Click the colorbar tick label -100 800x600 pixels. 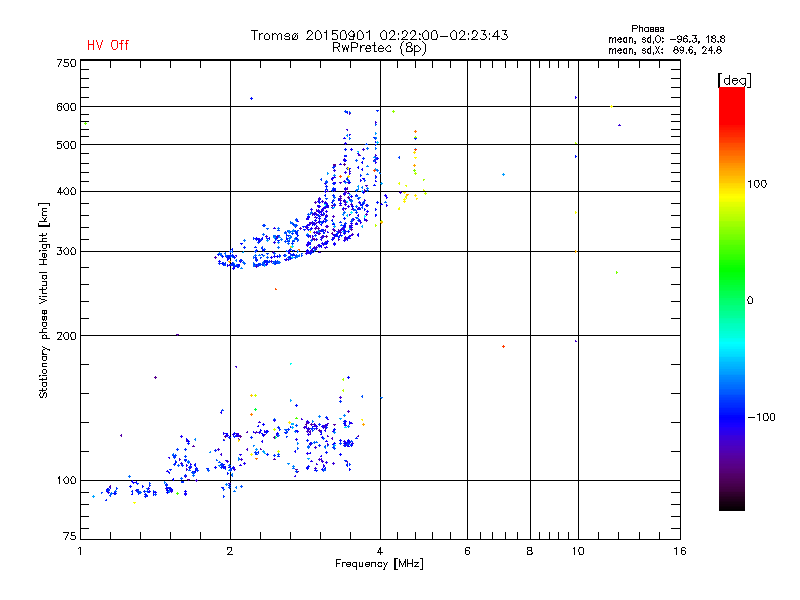[762, 417]
